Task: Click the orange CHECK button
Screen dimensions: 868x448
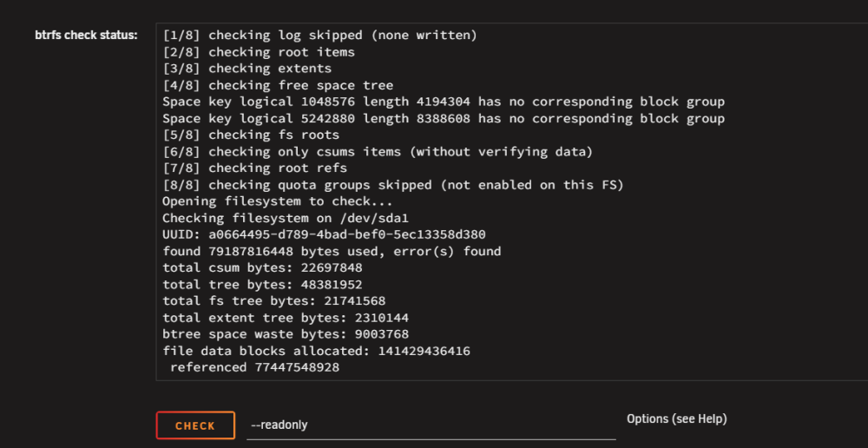Action: pos(195,425)
